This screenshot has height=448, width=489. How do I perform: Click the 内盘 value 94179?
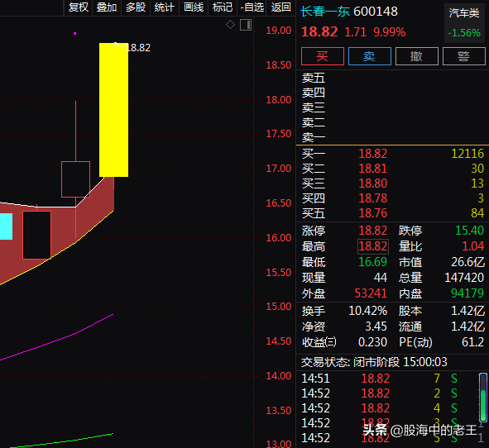pyautogui.click(x=467, y=293)
